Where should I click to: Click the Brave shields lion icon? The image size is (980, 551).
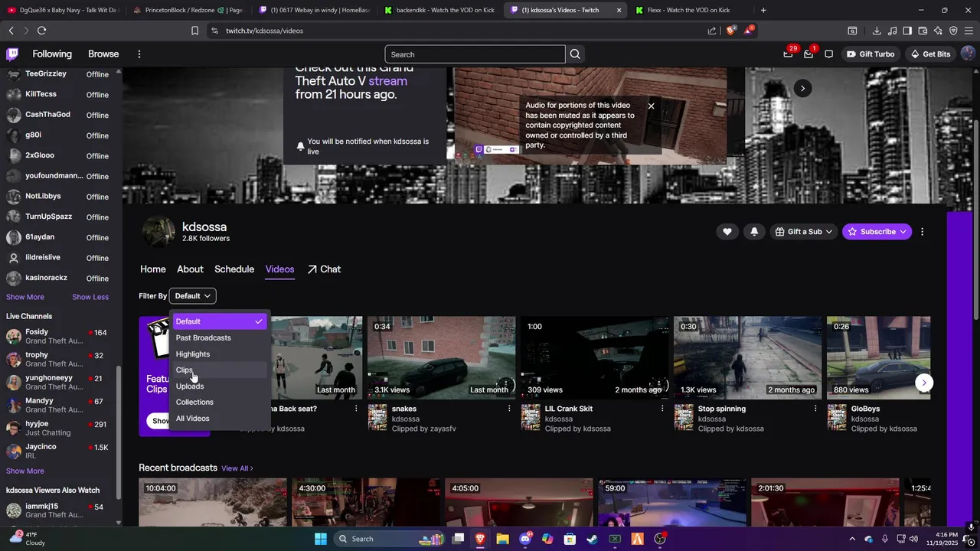(730, 31)
